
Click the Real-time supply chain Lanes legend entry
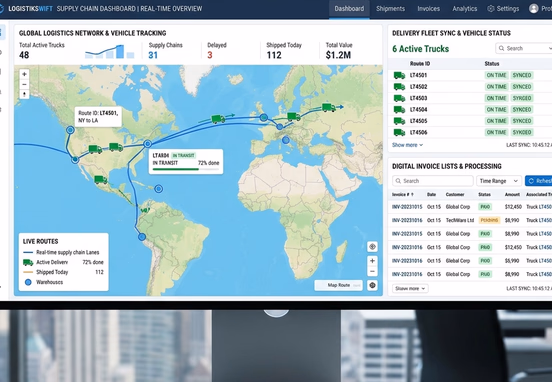point(61,252)
